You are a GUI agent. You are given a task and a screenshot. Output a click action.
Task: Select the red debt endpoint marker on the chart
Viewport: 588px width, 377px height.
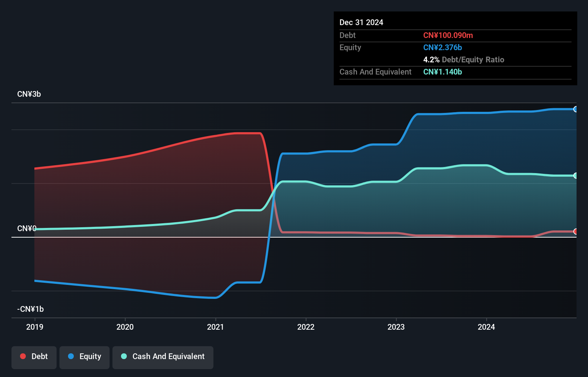(575, 232)
